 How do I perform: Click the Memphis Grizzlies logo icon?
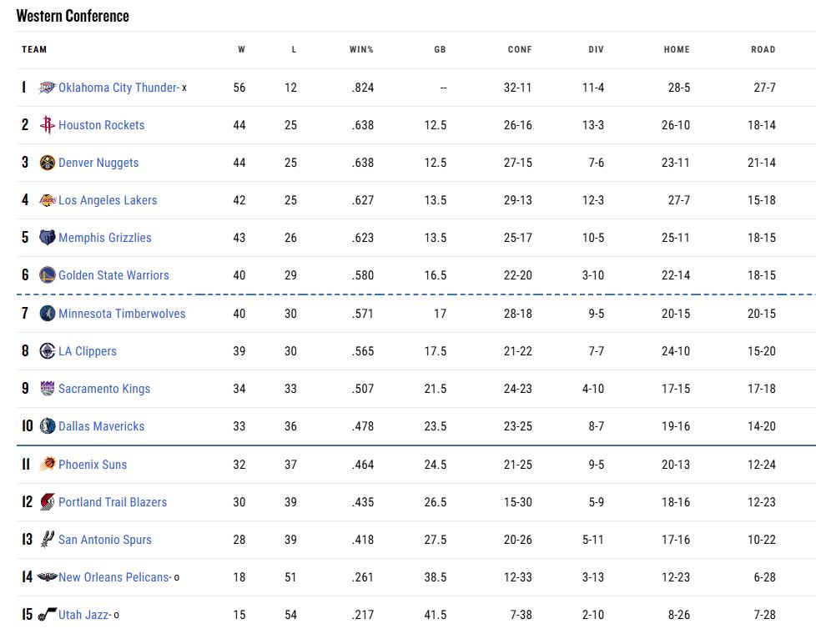(x=48, y=238)
